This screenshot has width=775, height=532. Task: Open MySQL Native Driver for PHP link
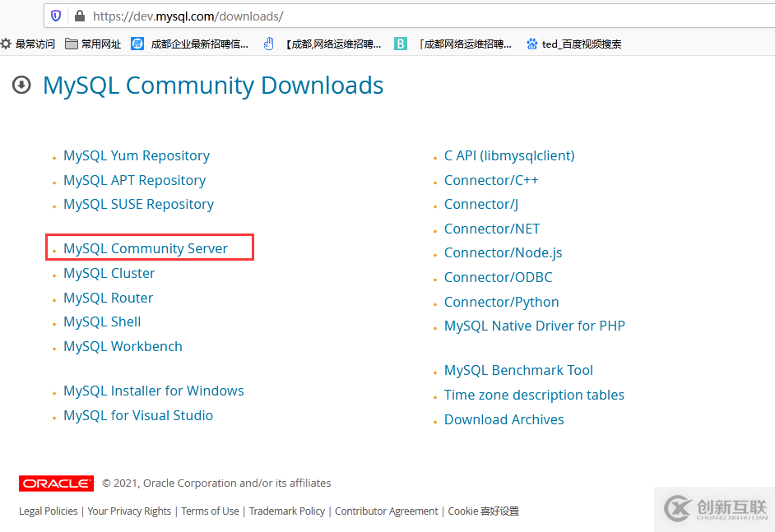tap(534, 326)
